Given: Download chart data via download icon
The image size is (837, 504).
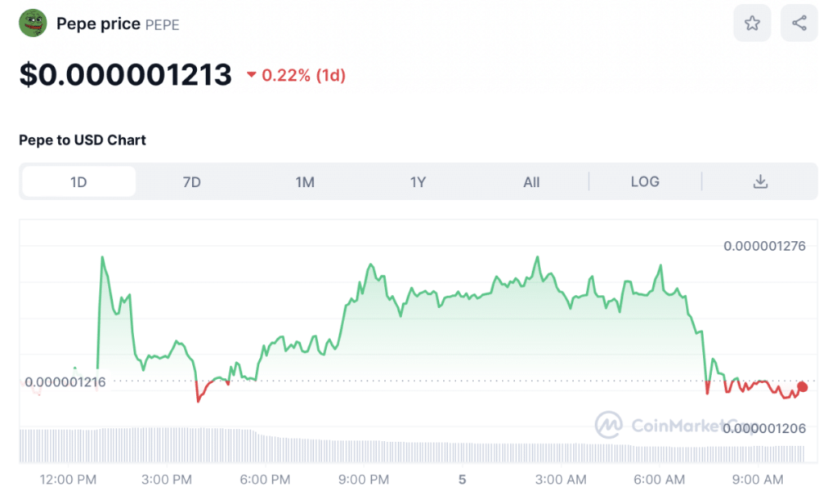Looking at the screenshot, I should pyautogui.click(x=760, y=181).
